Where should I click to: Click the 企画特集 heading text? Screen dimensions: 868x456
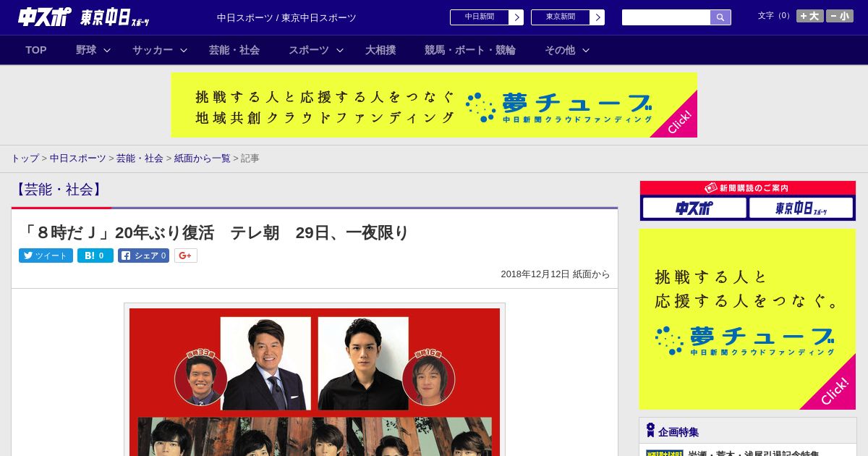click(x=678, y=432)
